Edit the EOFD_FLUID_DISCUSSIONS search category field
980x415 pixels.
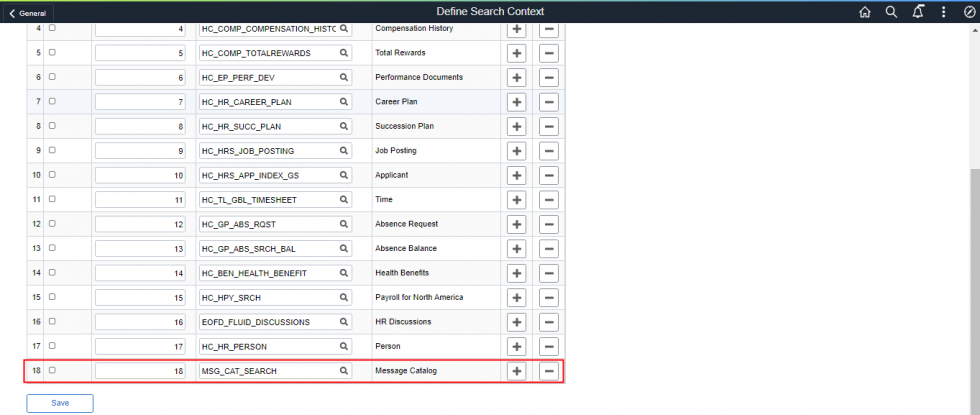point(275,322)
